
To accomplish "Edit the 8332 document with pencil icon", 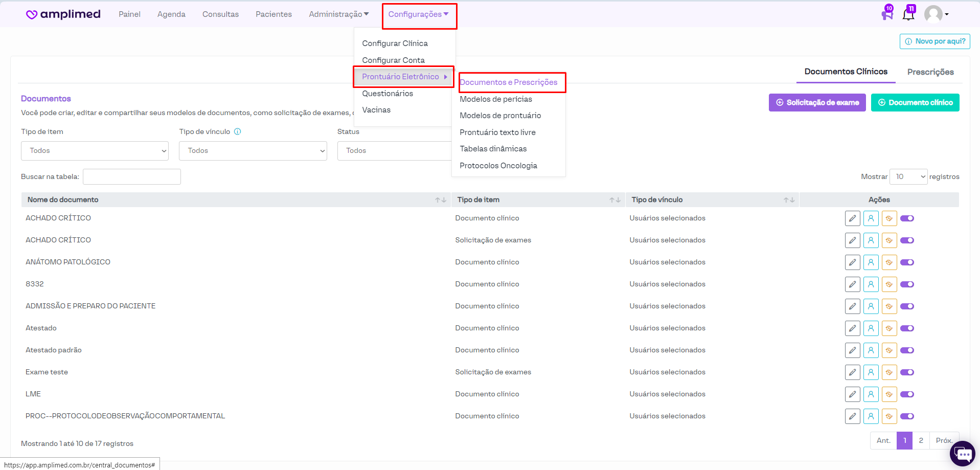I will [x=852, y=284].
